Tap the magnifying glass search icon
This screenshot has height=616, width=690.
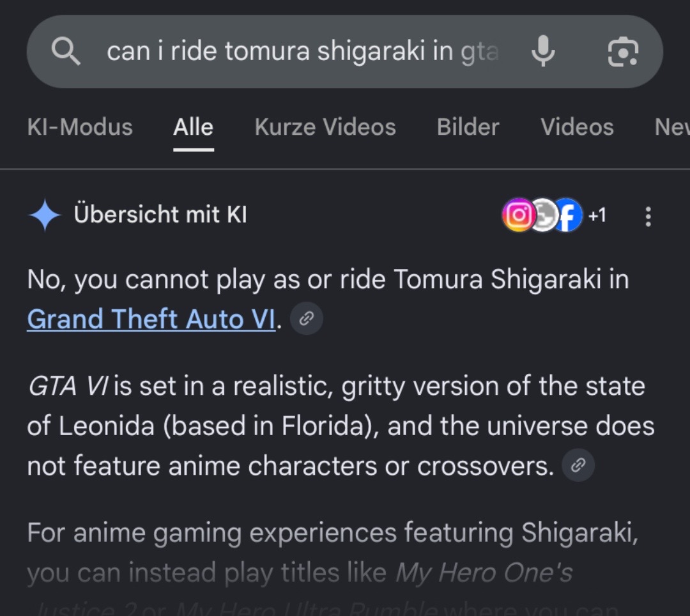66,51
